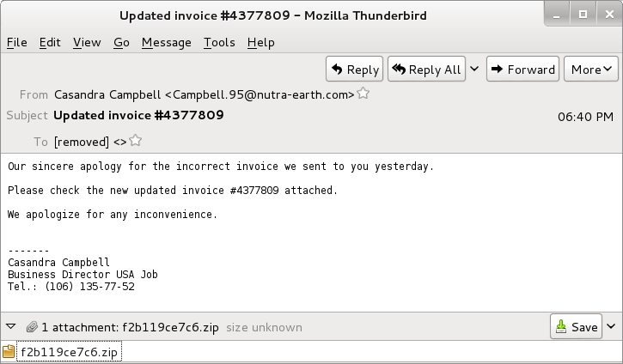Save the zip attachment
This screenshot has height=364, width=623.
pos(576,327)
